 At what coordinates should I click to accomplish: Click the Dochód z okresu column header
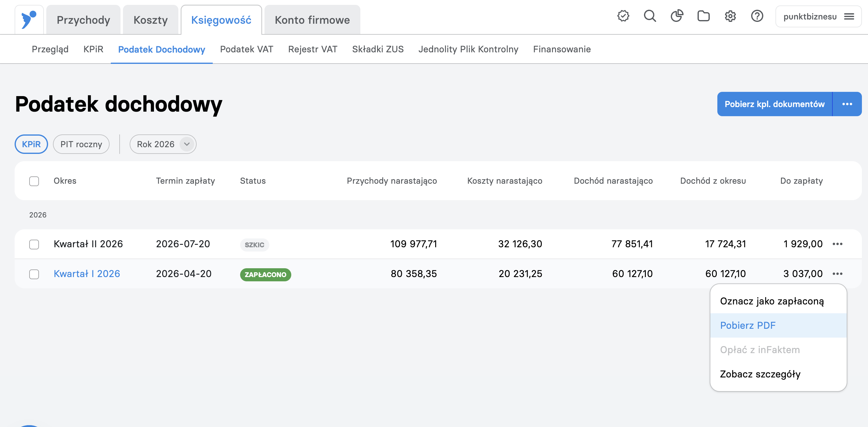[713, 181]
